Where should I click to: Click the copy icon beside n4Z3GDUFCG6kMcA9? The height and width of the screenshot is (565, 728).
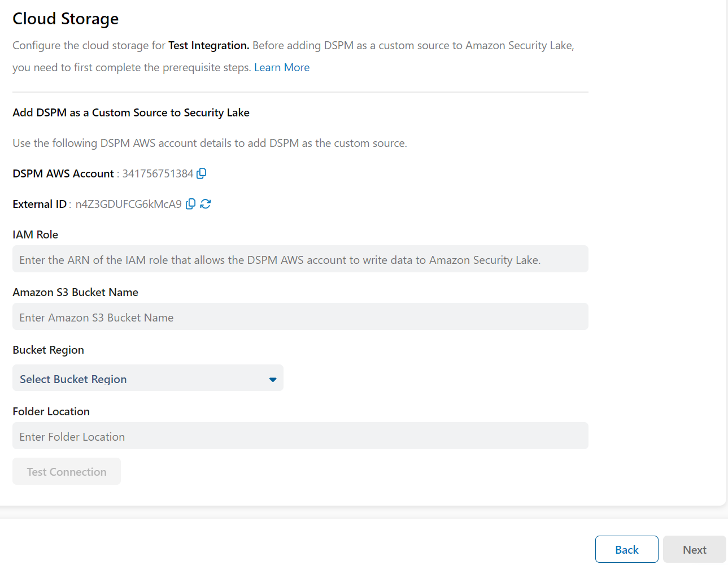[x=190, y=204]
